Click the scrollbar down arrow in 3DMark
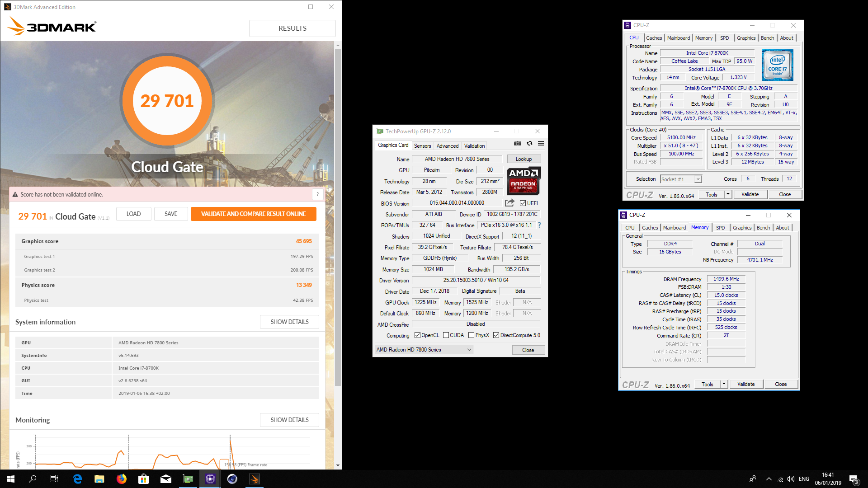The height and width of the screenshot is (488, 868). click(x=338, y=465)
